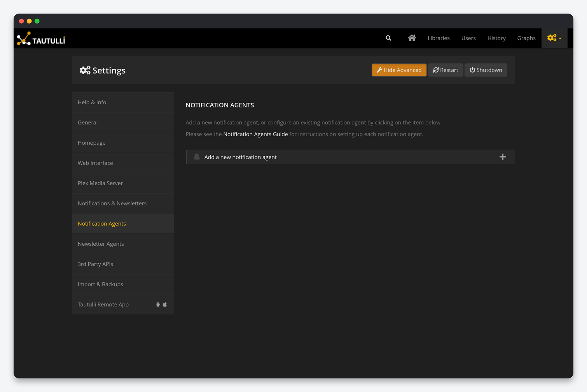This screenshot has height=392, width=587.
Task: Open Notifications & Newsletters settings
Action: click(x=123, y=203)
